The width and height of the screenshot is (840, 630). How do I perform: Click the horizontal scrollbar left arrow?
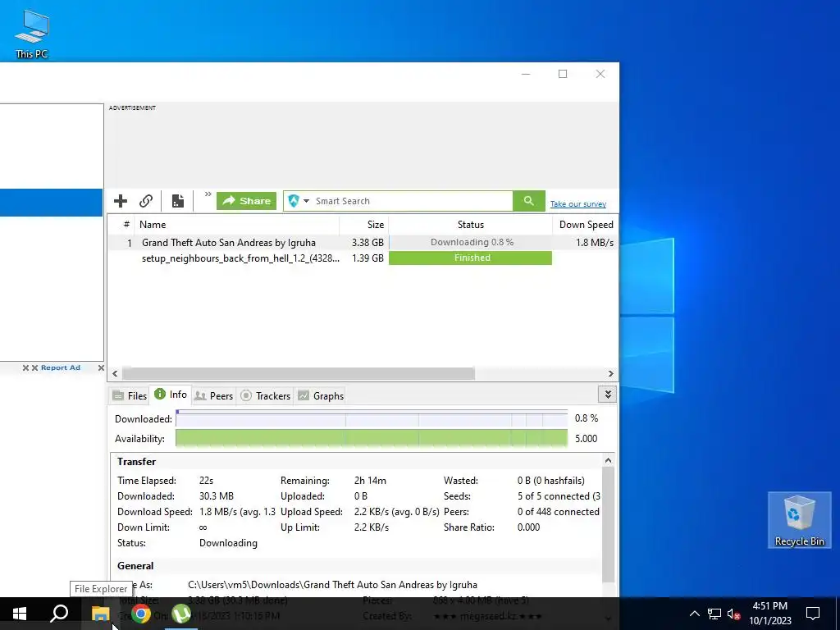pos(115,373)
